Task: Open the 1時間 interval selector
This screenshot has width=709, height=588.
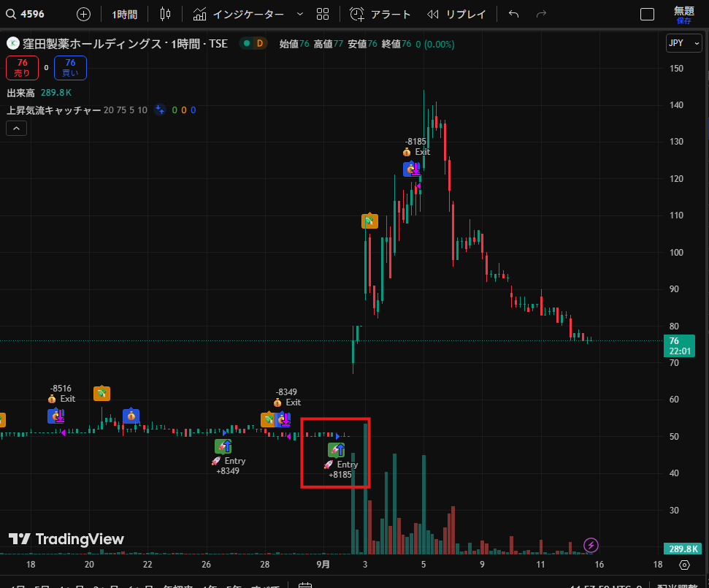Action: click(124, 15)
